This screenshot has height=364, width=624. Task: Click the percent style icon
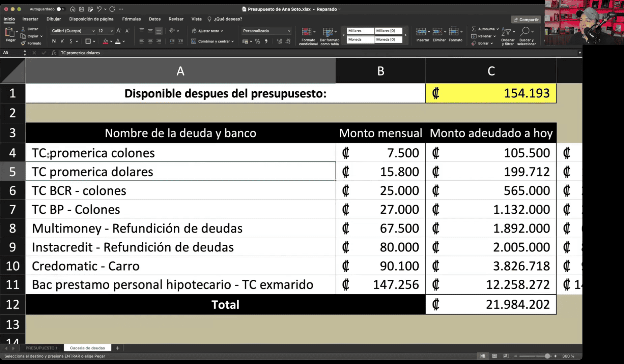[x=257, y=41]
